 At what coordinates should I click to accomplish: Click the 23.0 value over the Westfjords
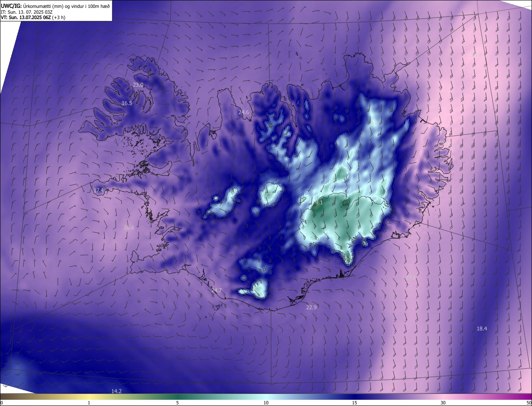tap(138, 85)
